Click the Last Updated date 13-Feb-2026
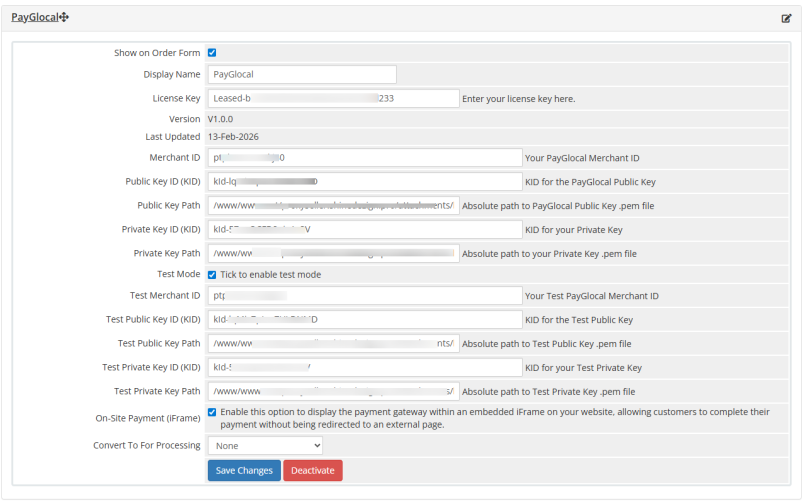This screenshot has width=803, height=502. 233,137
